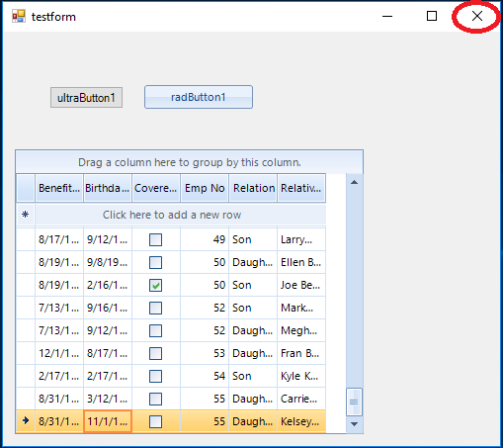
Task: Check the Covered box for Larry
Action: (155, 239)
